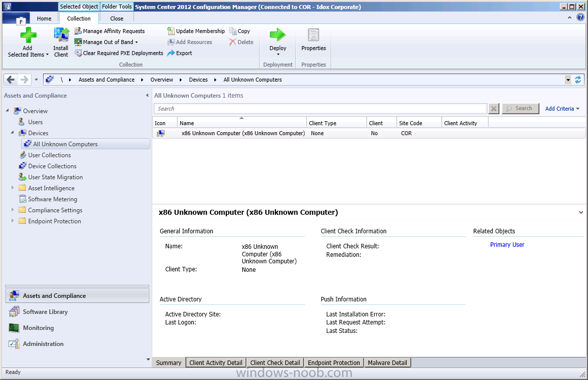Click the green Deploy arrow icon

[x=278, y=35]
